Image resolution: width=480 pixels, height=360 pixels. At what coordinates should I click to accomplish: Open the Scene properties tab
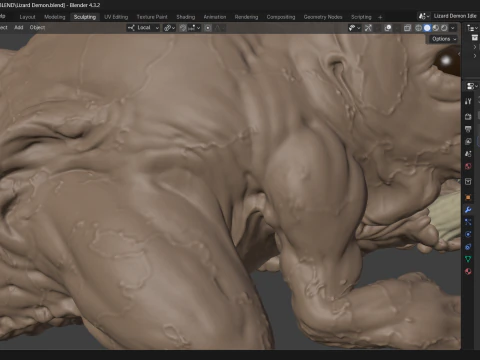[468, 154]
